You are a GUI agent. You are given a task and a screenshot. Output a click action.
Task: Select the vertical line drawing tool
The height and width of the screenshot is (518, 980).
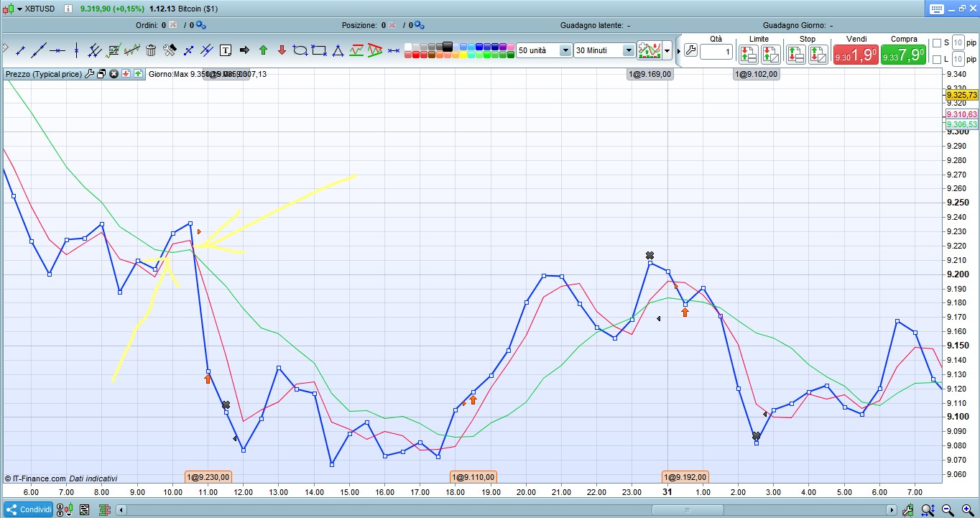coord(76,50)
